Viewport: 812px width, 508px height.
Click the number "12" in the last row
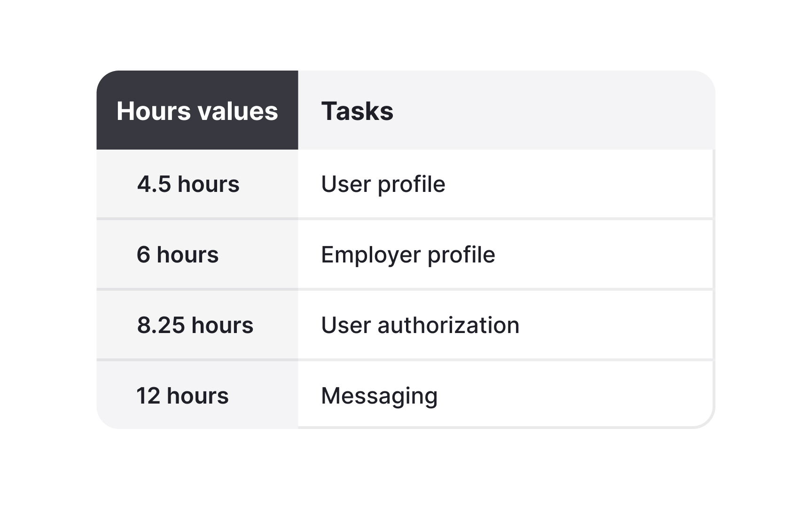click(148, 396)
